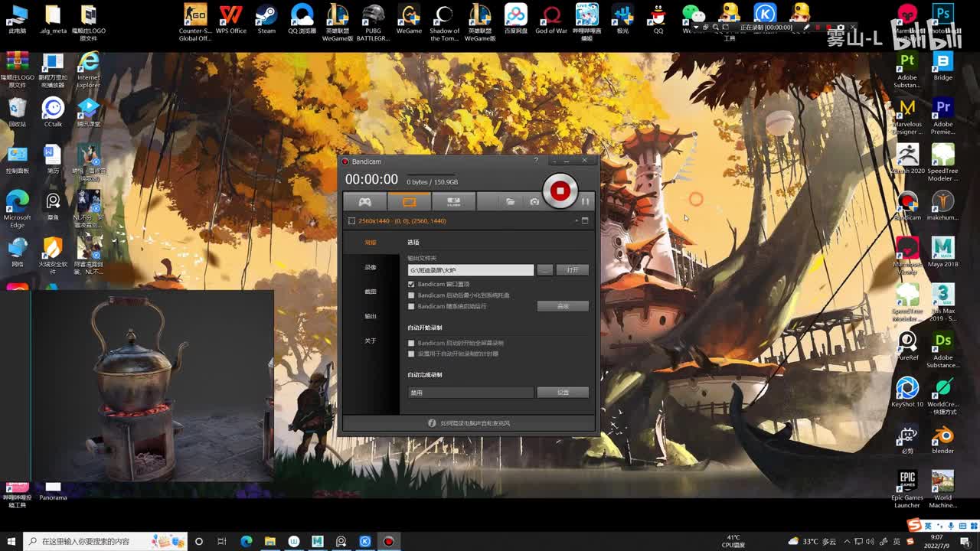Open Microsoft Edge desktop shortcut
Image resolution: width=980 pixels, height=551 pixels.
pyautogui.click(x=17, y=210)
